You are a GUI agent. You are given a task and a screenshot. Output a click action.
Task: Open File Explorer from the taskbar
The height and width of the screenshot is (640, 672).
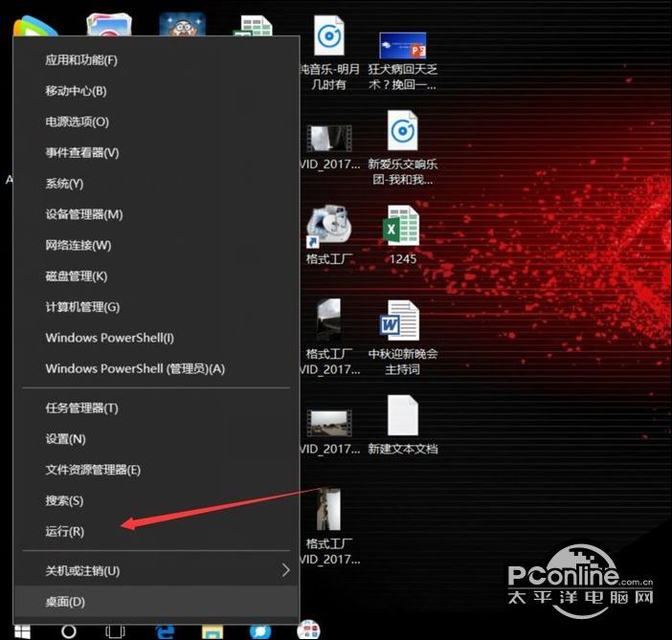point(212,631)
